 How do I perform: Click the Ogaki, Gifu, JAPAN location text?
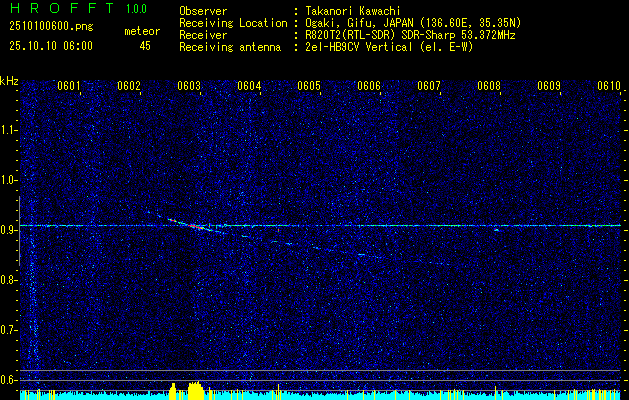(413, 23)
